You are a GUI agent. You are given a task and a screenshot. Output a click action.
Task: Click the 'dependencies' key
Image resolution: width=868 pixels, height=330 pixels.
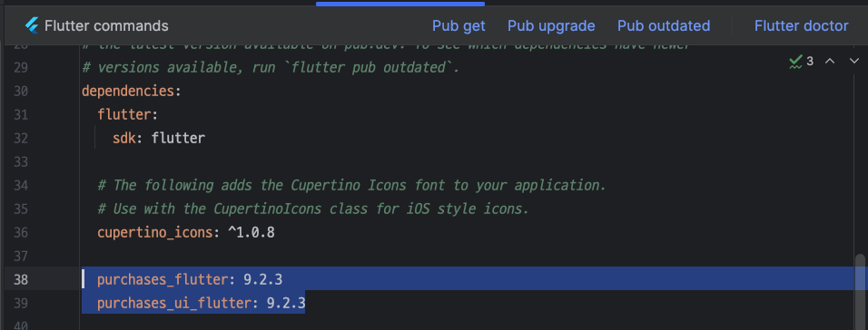[128, 92]
